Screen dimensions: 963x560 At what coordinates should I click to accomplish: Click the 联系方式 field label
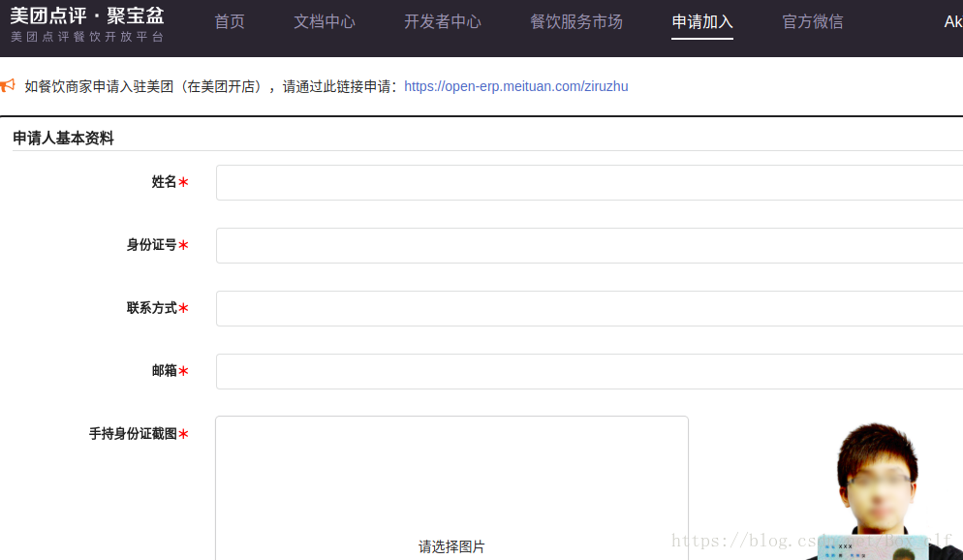coord(152,308)
